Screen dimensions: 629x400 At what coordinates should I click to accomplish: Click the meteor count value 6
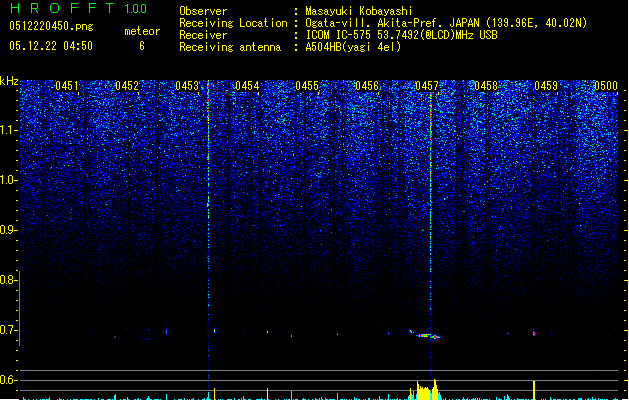click(x=142, y=46)
